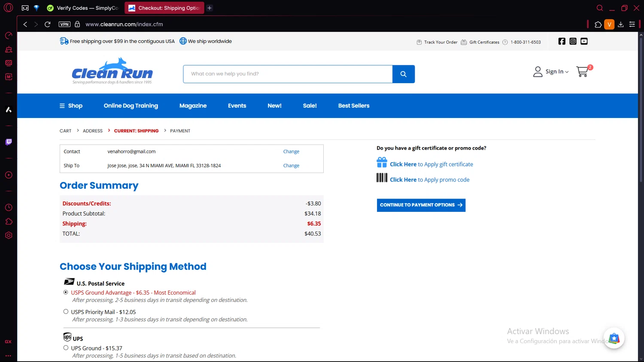Open the M chip icon in sidebar
The width and height of the screenshot is (644, 362).
(x=9, y=77)
